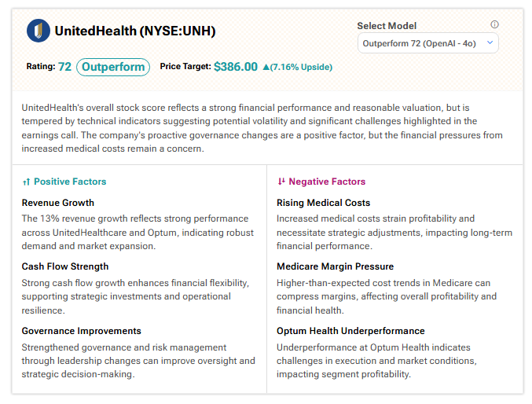
Task: Open the Governance Improvements factor
Action: pyautogui.click(x=81, y=331)
